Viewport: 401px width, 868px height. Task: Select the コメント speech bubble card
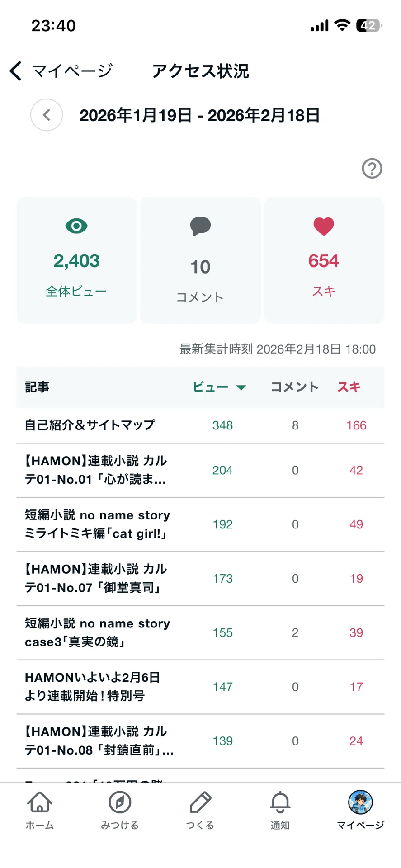[200, 260]
